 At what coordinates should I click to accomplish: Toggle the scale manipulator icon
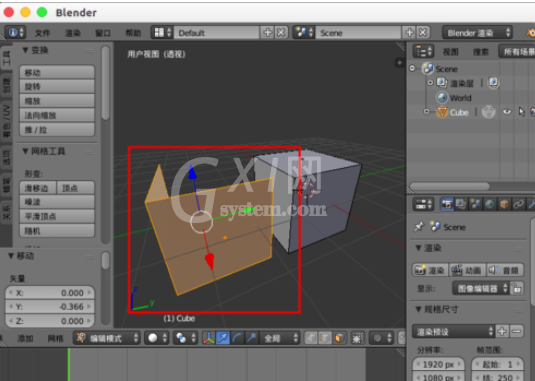[x=251, y=338]
